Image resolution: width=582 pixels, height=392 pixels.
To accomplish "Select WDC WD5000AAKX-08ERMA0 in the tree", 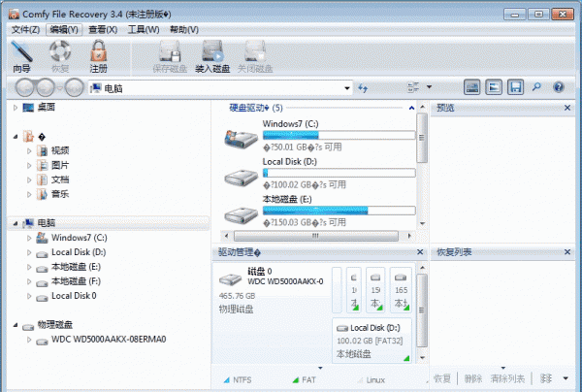I will coord(109,340).
